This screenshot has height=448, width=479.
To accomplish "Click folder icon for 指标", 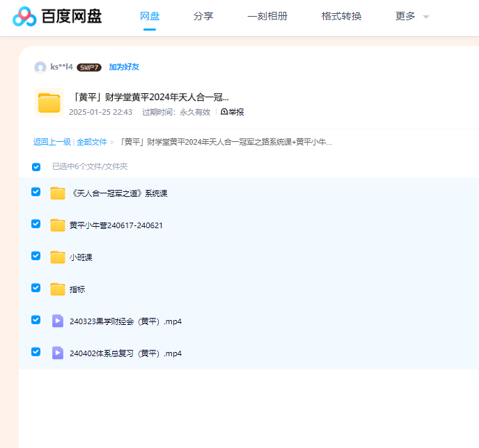I will pos(58,289).
